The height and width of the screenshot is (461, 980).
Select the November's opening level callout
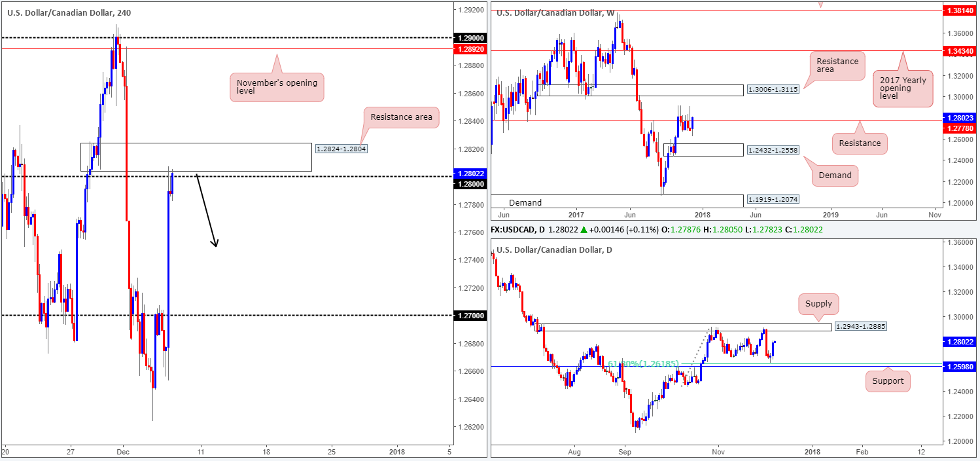277,88
